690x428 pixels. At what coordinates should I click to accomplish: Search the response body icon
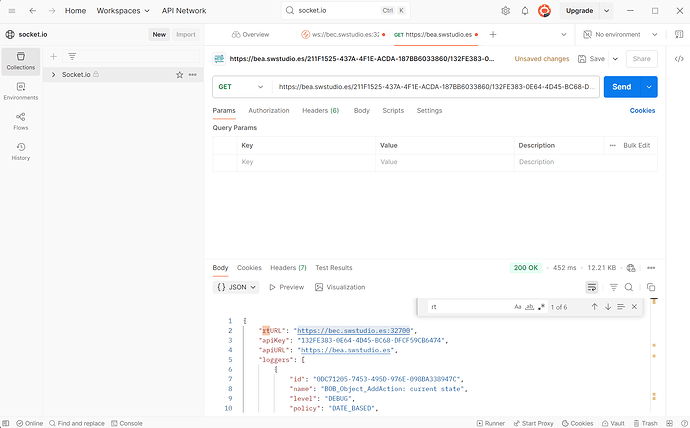click(x=629, y=287)
